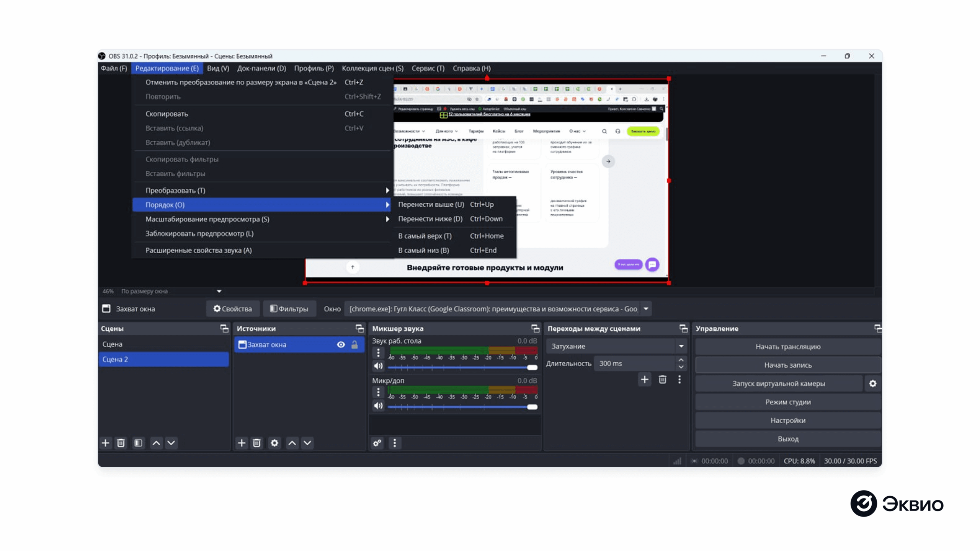The height and width of the screenshot is (551, 980).
Task: Hide the Захват окна source eye icon
Action: [x=341, y=344]
